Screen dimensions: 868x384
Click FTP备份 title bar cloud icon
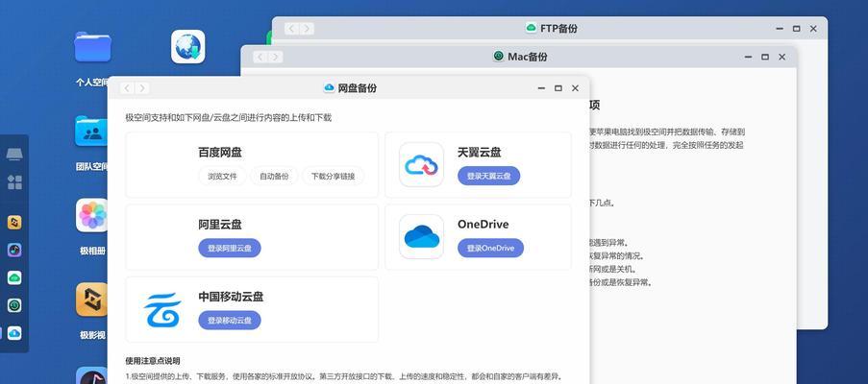[532, 28]
